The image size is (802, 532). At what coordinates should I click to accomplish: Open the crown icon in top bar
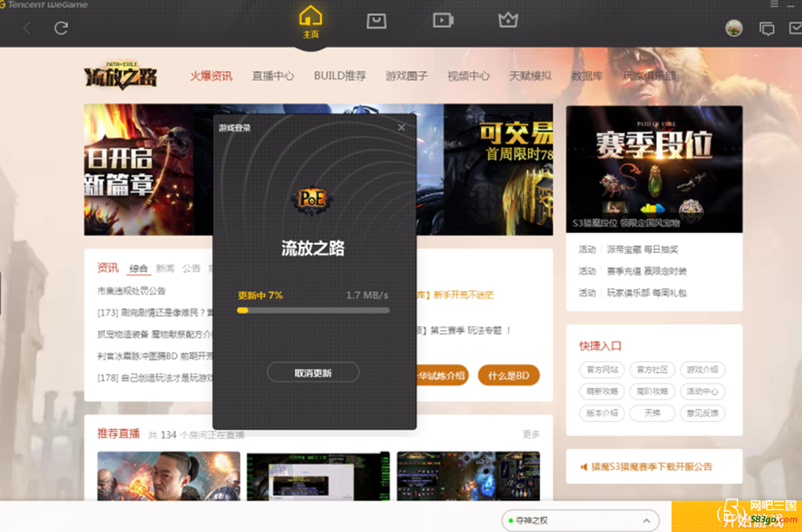coord(508,20)
